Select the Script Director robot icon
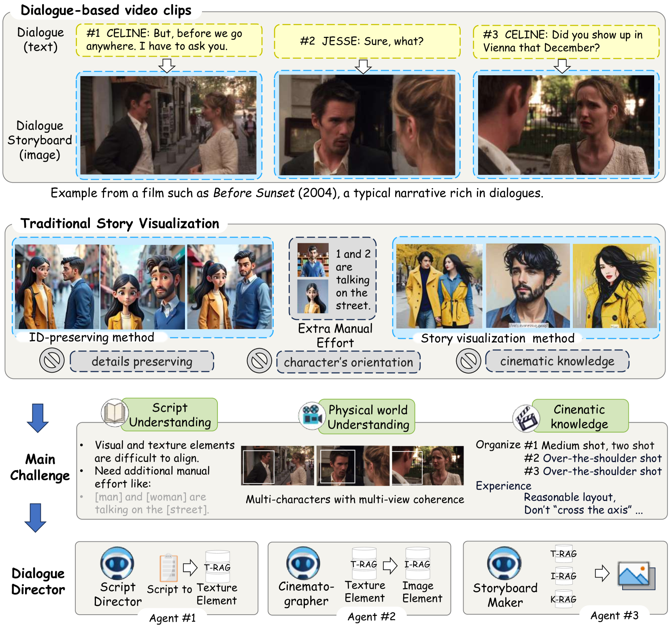672x628 pixels. click(x=117, y=564)
